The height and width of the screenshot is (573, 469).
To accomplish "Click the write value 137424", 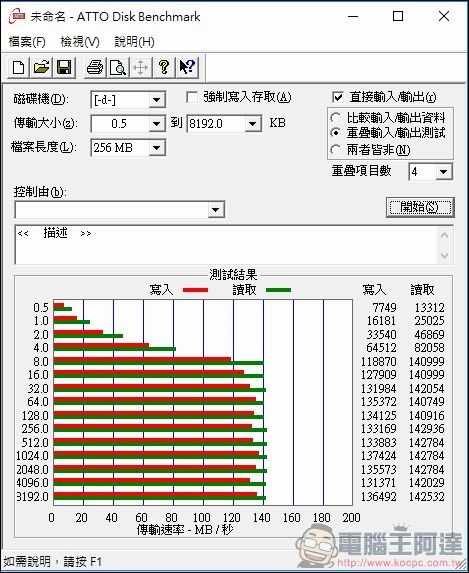I will (378, 456).
